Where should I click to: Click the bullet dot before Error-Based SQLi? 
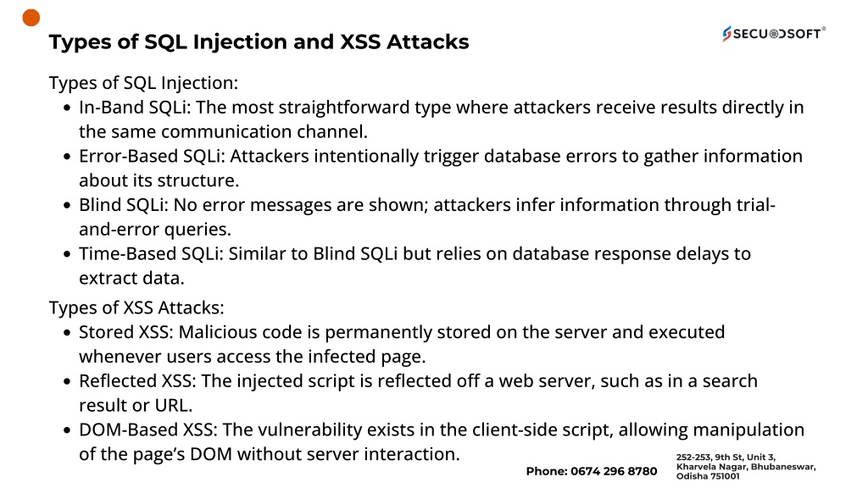pos(67,157)
